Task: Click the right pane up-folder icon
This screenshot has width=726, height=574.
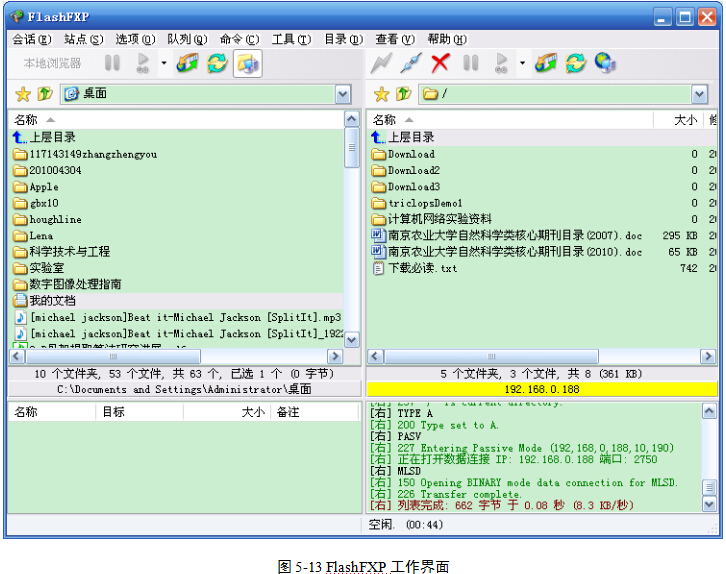Action: tap(403, 94)
